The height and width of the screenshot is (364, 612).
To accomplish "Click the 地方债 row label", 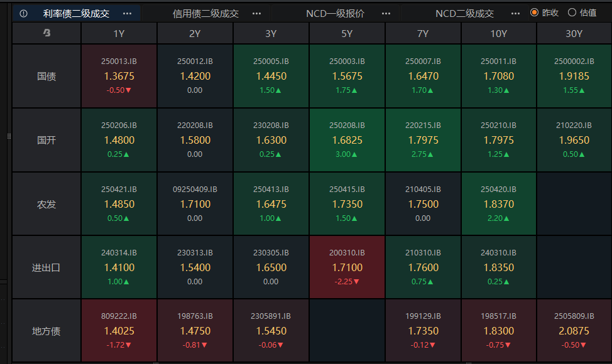I will (x=46, y=331).
